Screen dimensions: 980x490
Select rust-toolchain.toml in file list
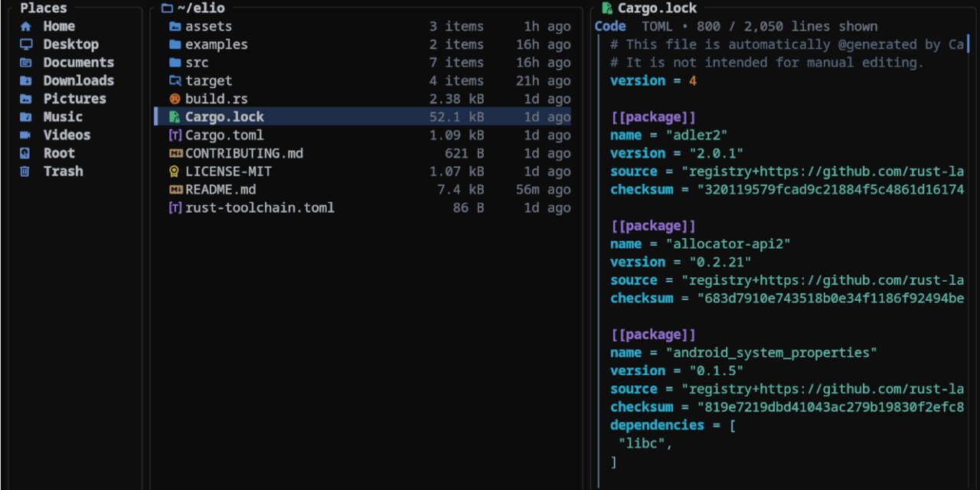tap(260, 207)
